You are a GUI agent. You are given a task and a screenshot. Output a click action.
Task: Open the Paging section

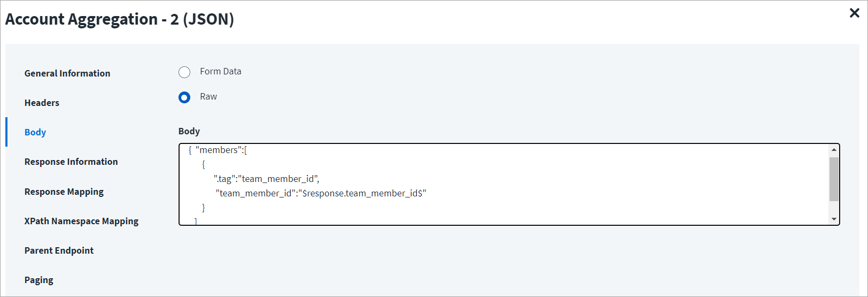point(39,280)
